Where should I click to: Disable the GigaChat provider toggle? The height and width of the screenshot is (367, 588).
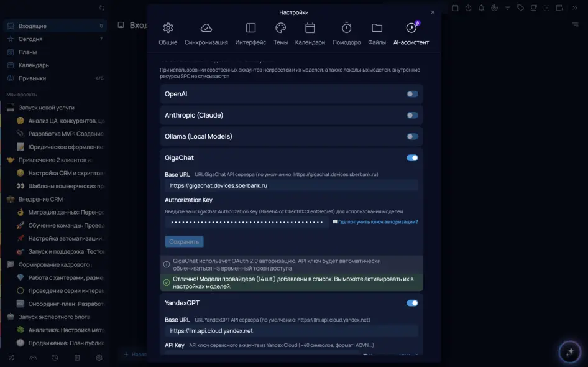coord(412,158)
